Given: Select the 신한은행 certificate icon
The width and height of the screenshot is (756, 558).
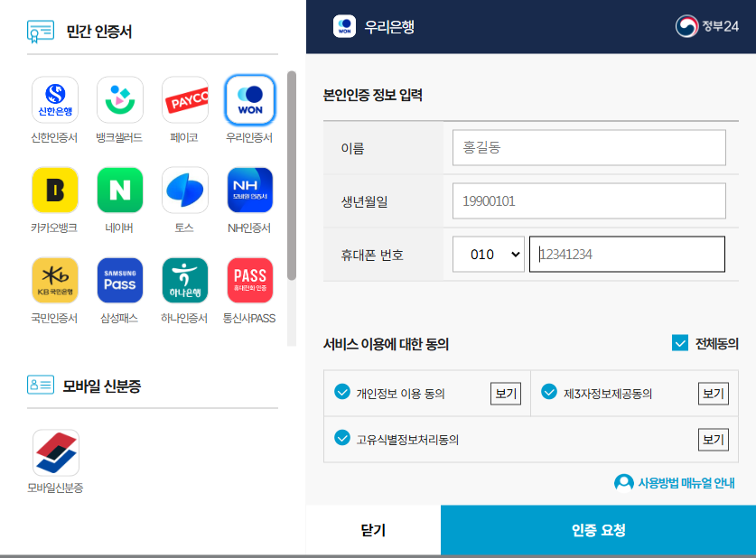Looking at the screenshot, I should (53, 99).
